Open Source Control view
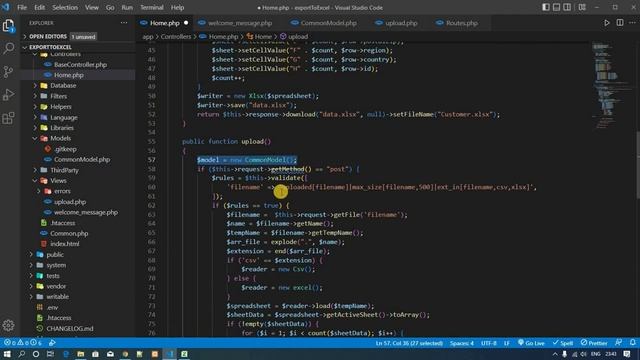This screenshot has width=640, height=360. [9, 72]
